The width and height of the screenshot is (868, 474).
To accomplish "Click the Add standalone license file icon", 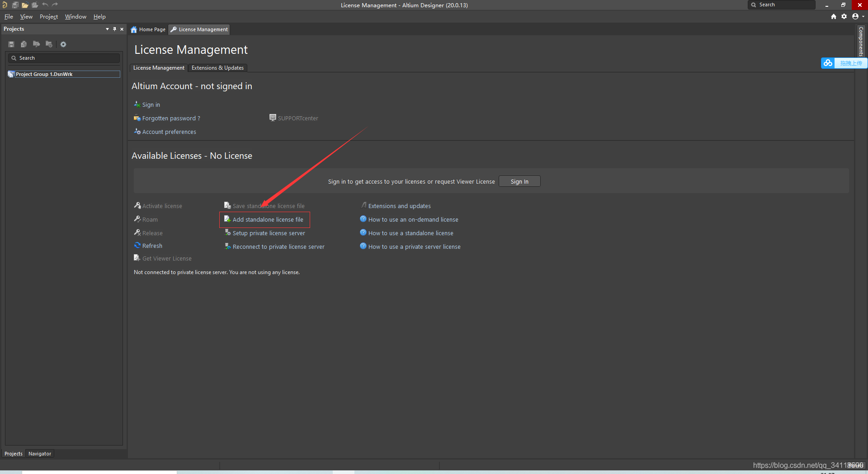I will point(227,219).
